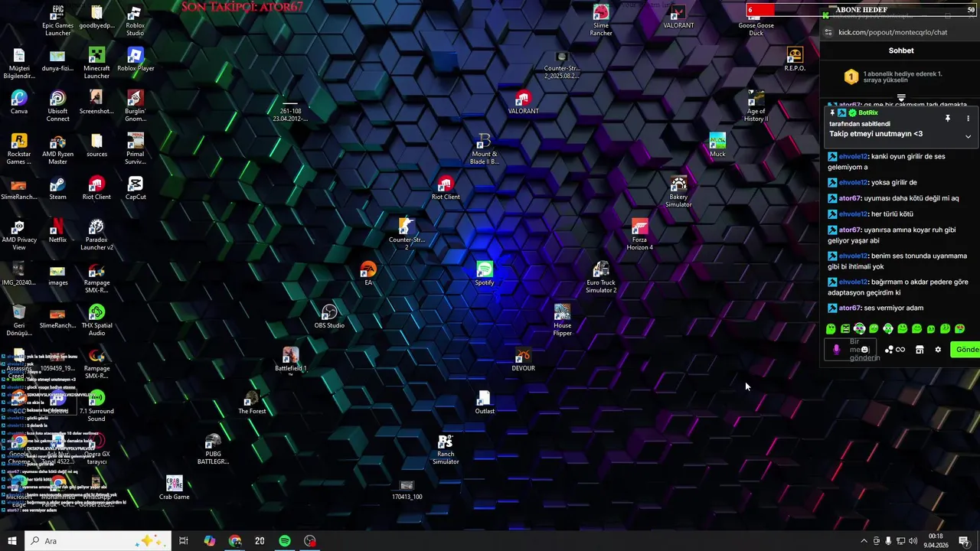Select the EA app icon
Viewport: 980px width, 551px height.
point(368,273)
